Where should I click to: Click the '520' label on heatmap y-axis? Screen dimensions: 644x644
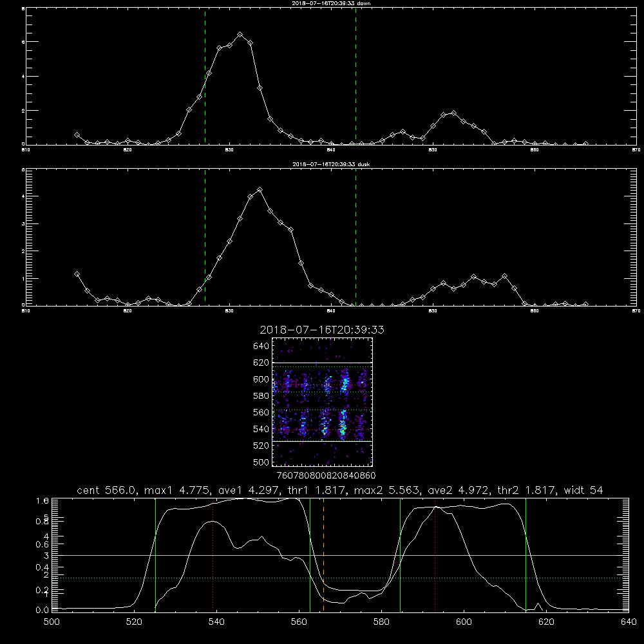click(x=261, y=446)
